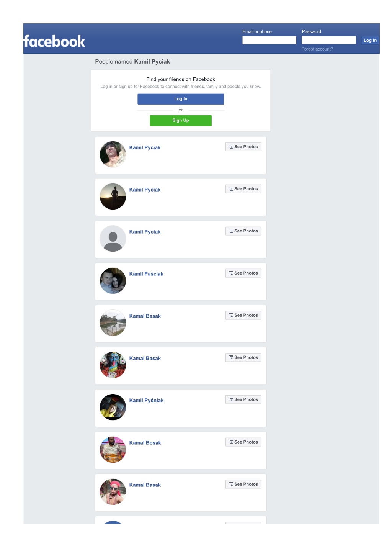Open the Forgot account? link
Viewport: 392px width, 555px height.
(317, 49)
